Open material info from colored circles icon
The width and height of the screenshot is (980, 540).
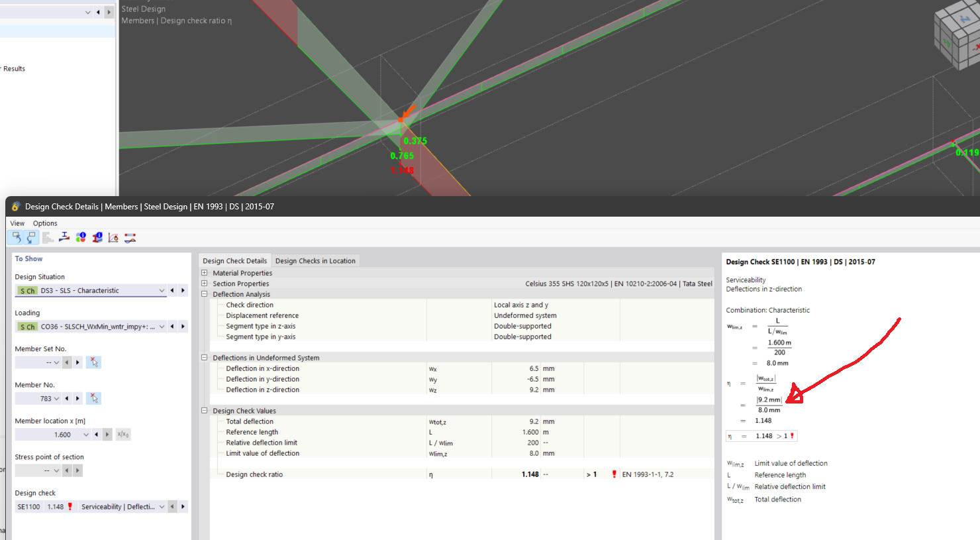coord(81,237)
